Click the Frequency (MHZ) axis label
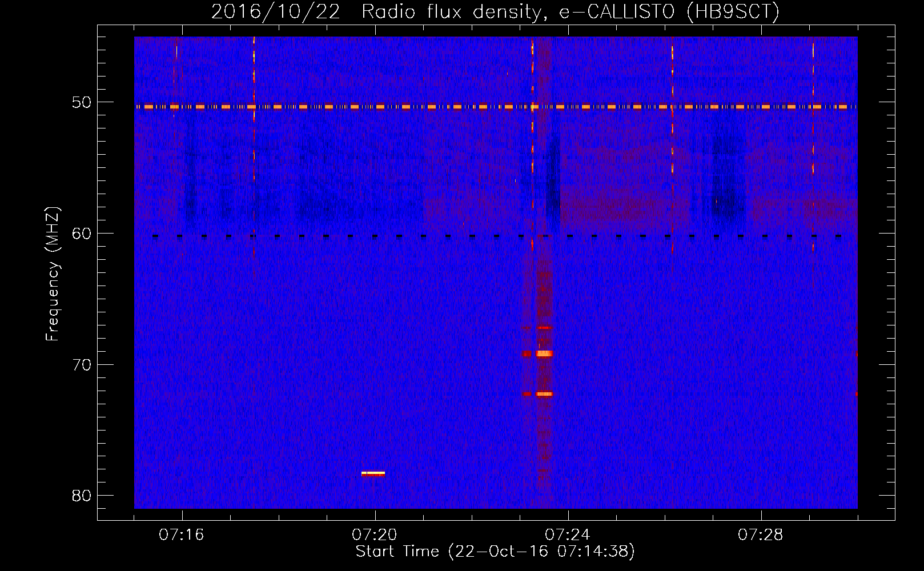 (53, 274)
